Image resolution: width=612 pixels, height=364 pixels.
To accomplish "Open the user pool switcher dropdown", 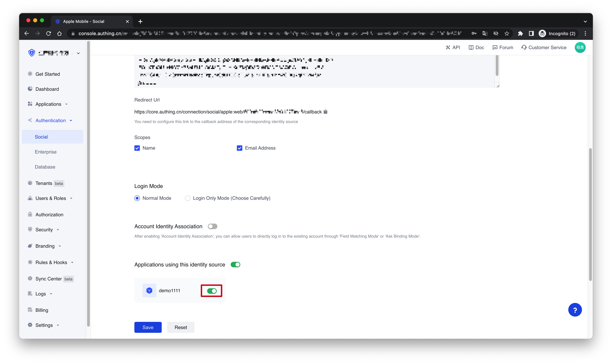I will tap(78, 53).
